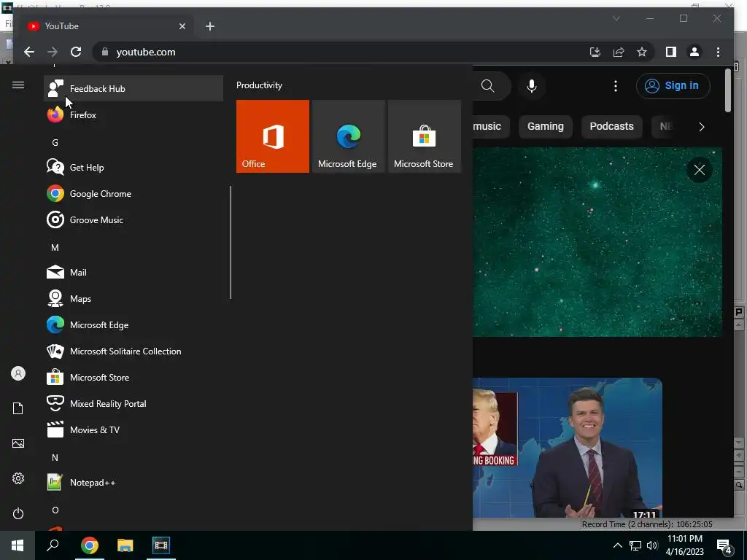The image size is (747, 560).
Task: Select the Podcasts category chip
Action: pyautogui.click(x=612, y=126)
